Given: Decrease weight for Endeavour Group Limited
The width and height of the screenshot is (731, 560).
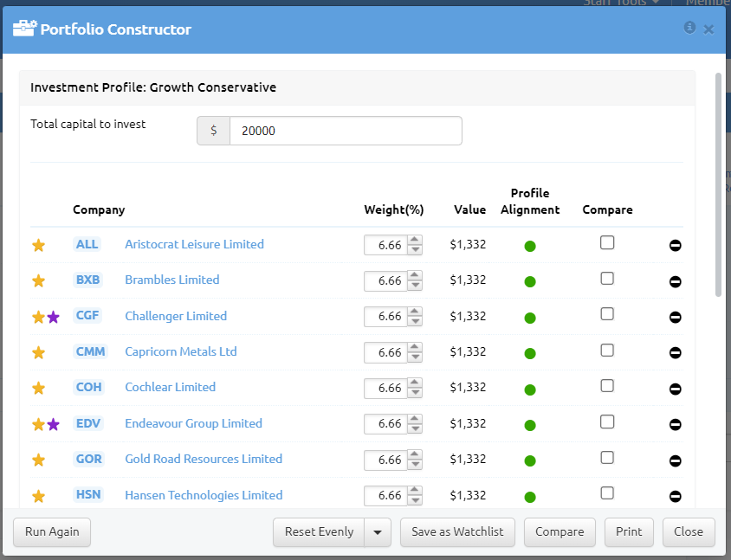Looking at the screenshot, I should [x=415, y=428].
